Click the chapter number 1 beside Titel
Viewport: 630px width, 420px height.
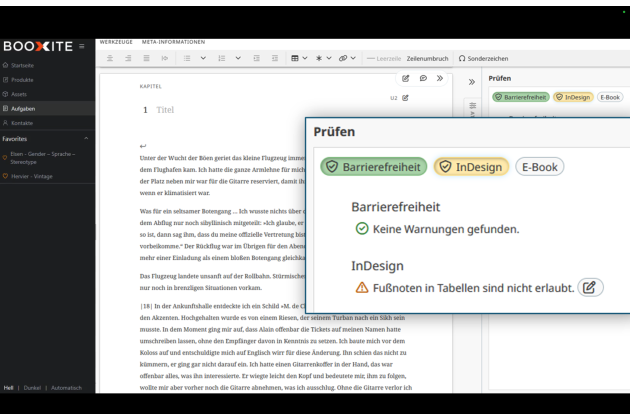[145, 110]
